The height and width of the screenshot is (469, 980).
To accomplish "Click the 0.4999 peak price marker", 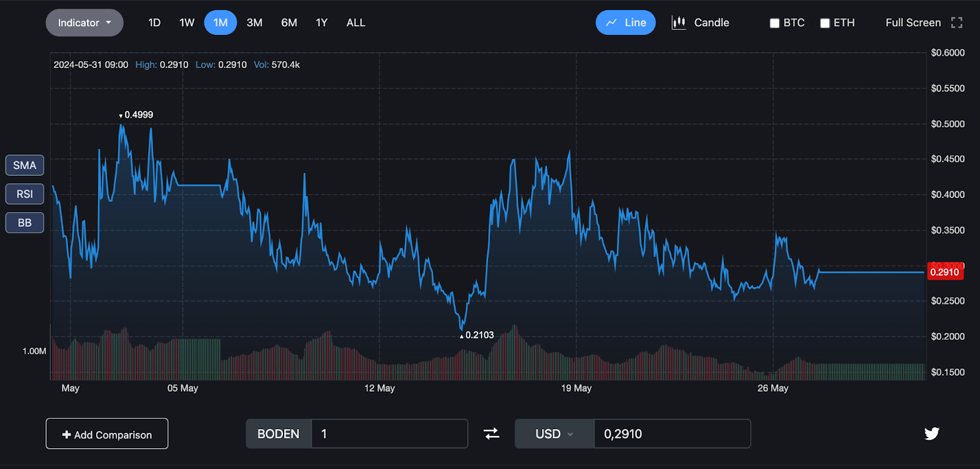I will point(136,115).
